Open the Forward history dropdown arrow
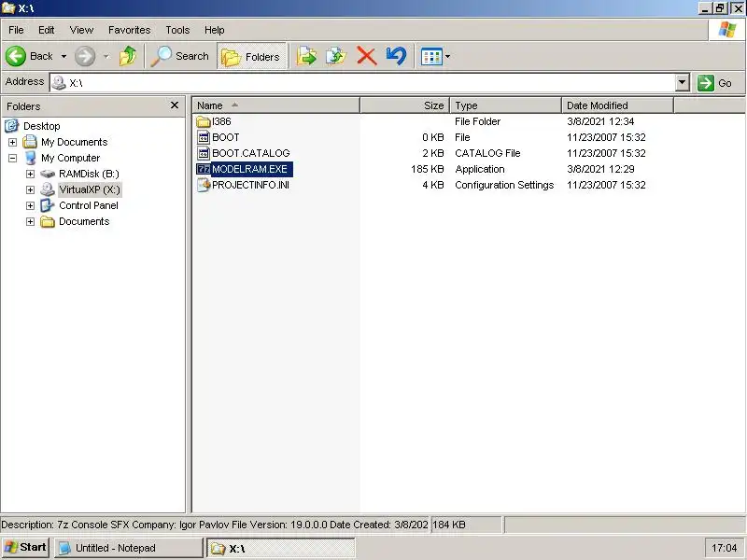 pos(106,56)
